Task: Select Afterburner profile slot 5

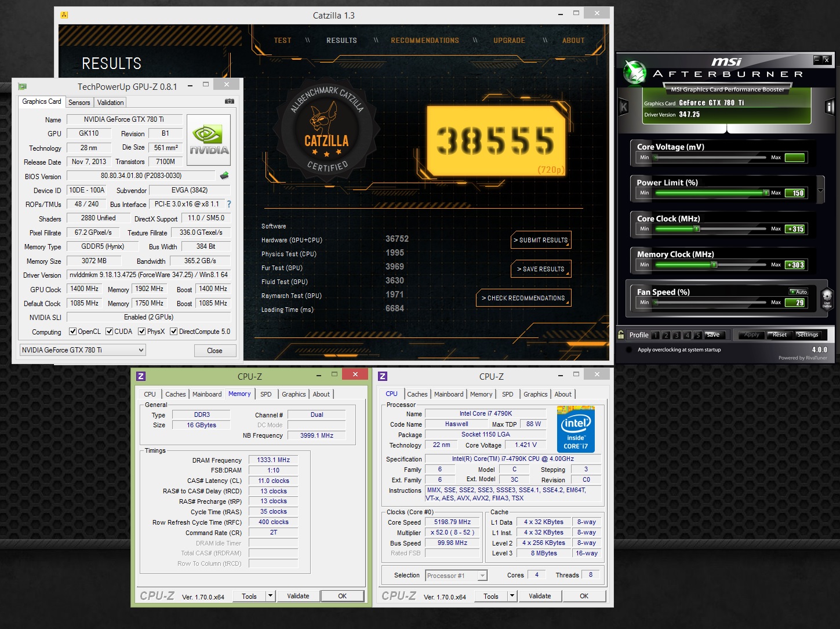Action: [x=698, y=335]
